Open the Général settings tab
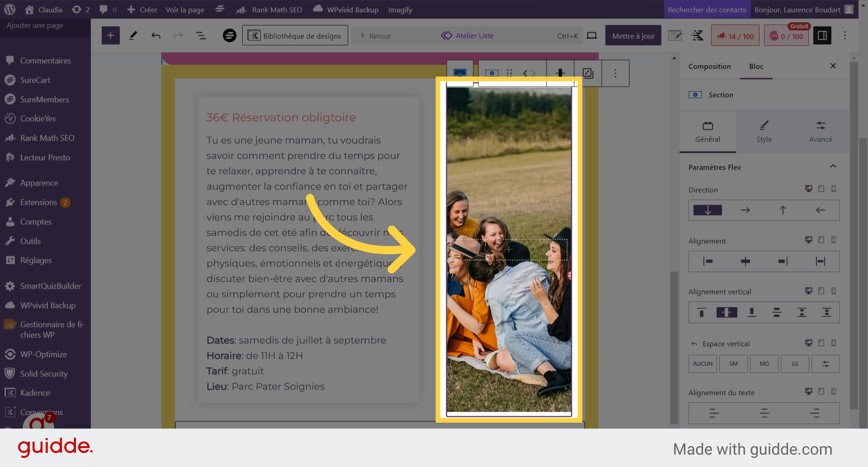Viewport: 868px width, 467px height. click(x=708, y=132)
